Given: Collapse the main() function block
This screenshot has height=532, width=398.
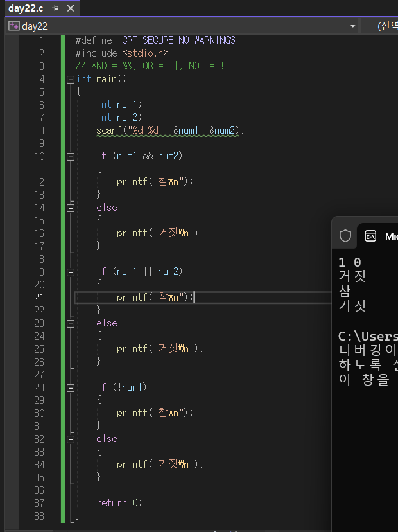Looking at the screenshot, I should [71, 80].
